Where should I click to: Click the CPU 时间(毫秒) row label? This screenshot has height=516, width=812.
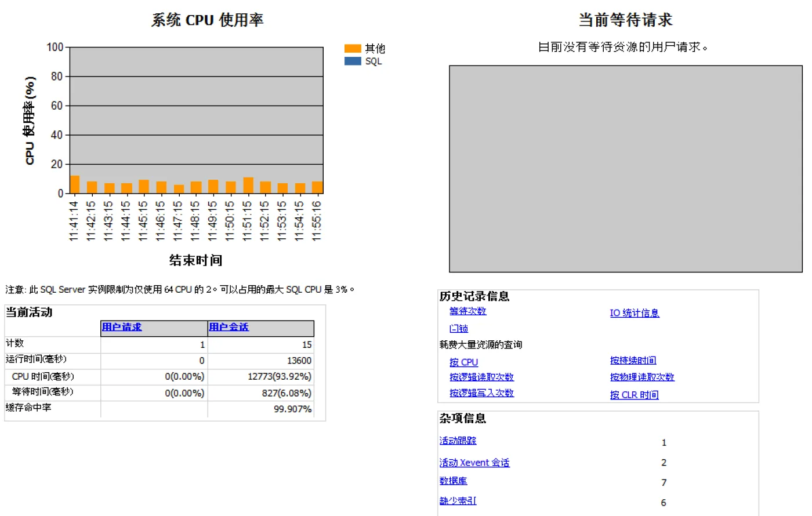pos(43,376)
